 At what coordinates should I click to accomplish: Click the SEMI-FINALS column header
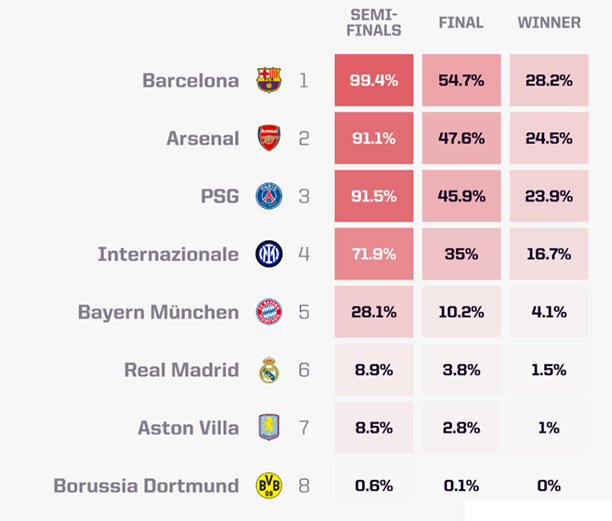375,22
